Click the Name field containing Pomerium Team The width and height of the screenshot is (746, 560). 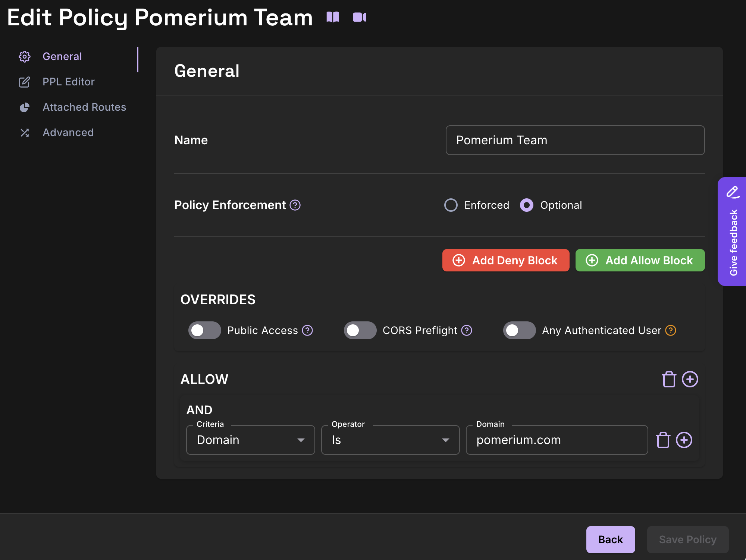tap(575, 140)
